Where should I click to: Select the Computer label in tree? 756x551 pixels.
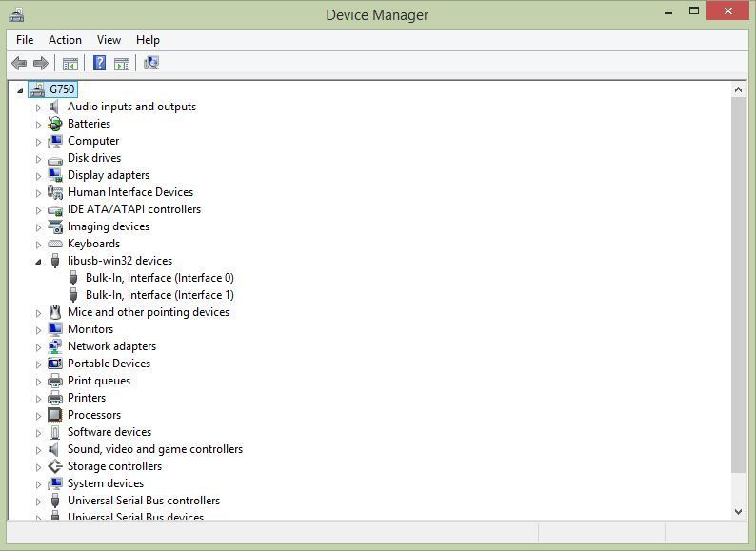(x=93, y=141)
